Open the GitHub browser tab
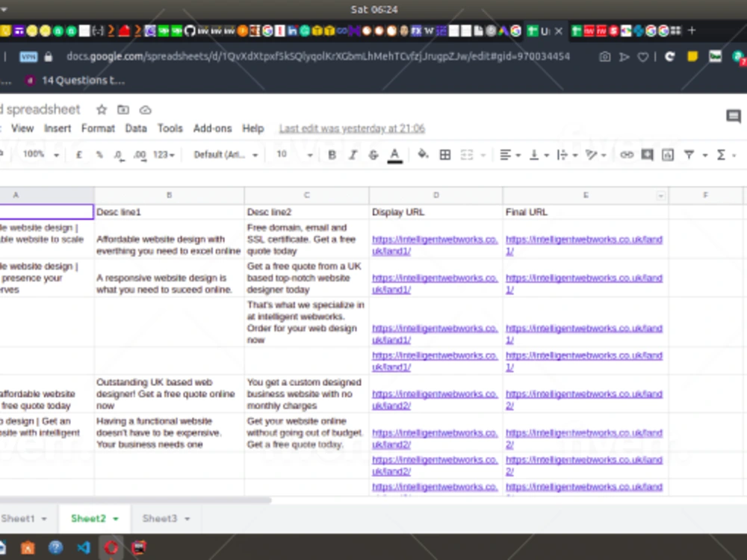The height and width of the screenshot is (560, 747). tap(190, 31)
